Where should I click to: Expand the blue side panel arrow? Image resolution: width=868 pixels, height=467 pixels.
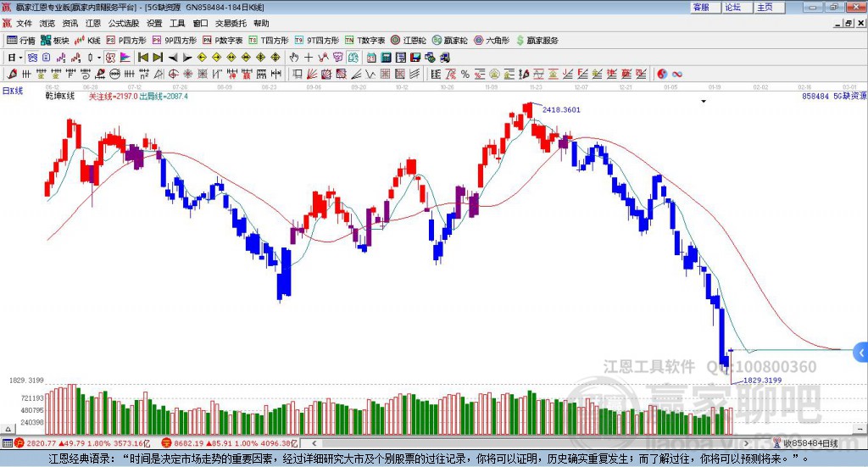click(x=861, y=353)
